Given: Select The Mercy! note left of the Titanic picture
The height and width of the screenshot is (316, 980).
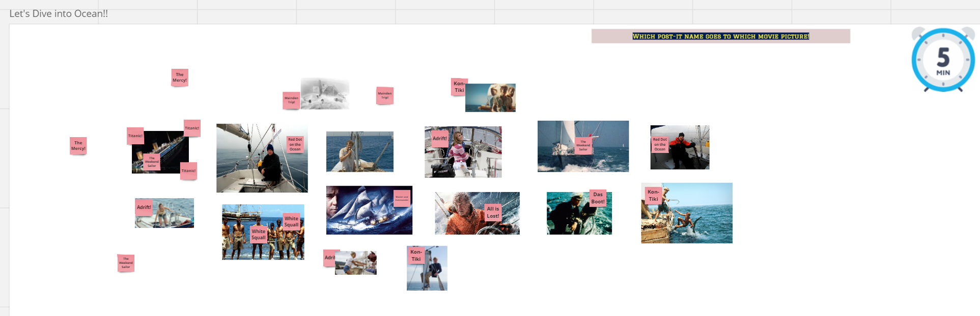Looking at the screenshot, I should (x=78, y=146).
